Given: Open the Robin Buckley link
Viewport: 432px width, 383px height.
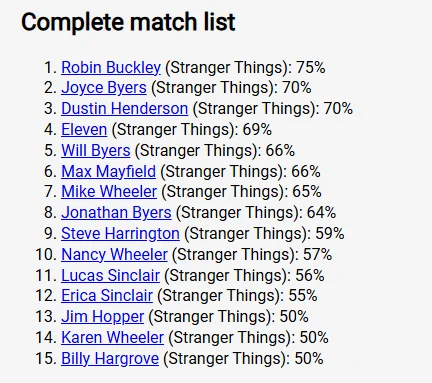Looking at the screenshot, I should tap(111, 67).
